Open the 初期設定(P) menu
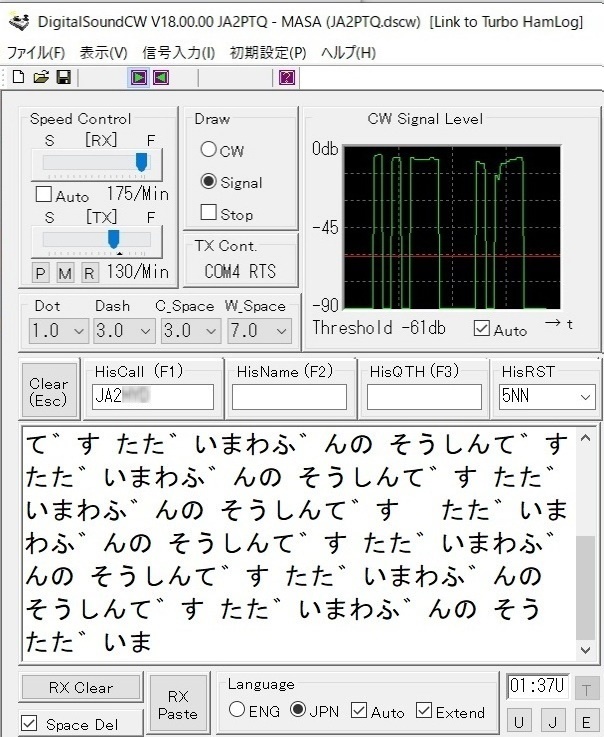Screen dimensions: 604x737 267,53
